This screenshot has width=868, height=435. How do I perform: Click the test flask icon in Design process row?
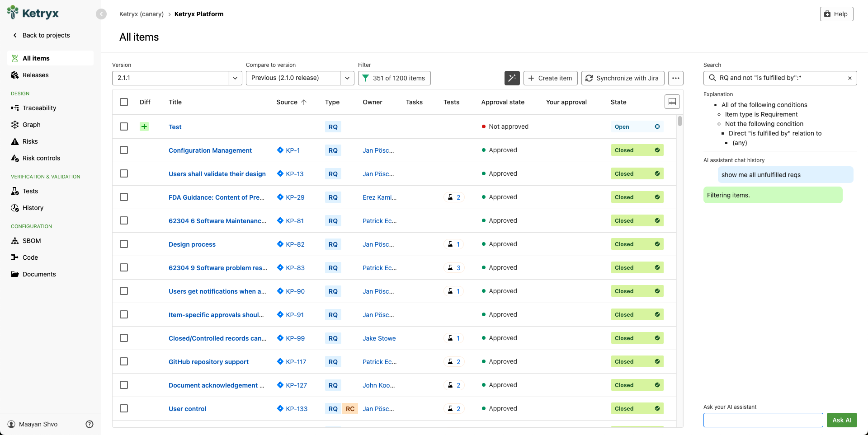450,244
